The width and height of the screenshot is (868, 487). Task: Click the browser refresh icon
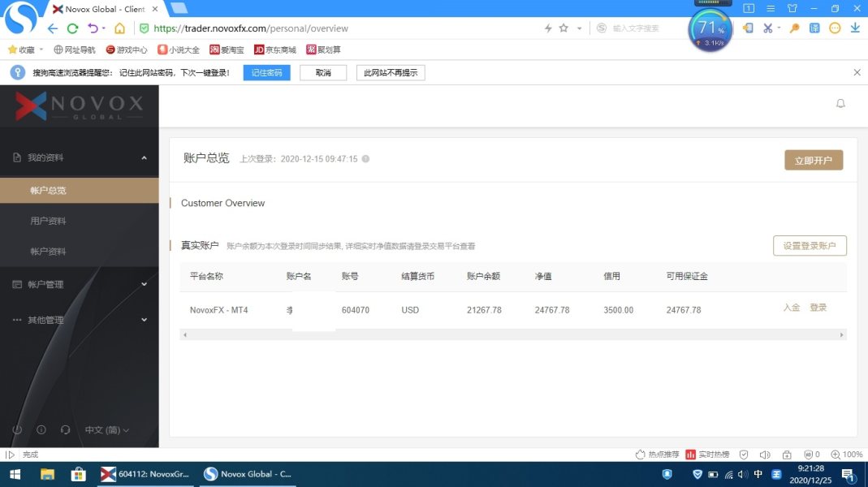point(72,28)
